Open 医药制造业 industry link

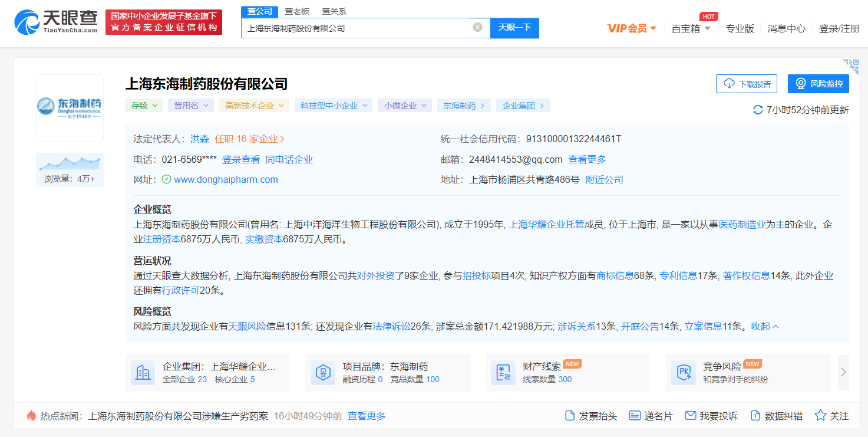[x=742, y=224]
